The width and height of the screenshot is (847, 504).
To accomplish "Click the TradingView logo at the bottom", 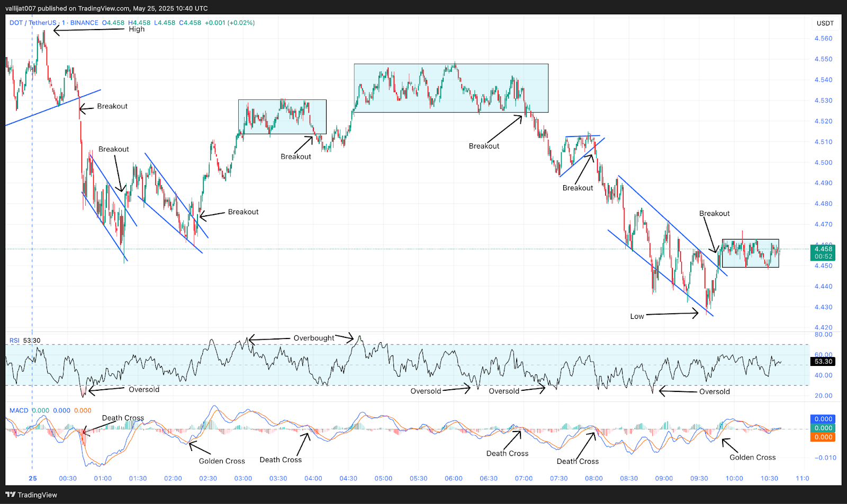I will point(31,495).
